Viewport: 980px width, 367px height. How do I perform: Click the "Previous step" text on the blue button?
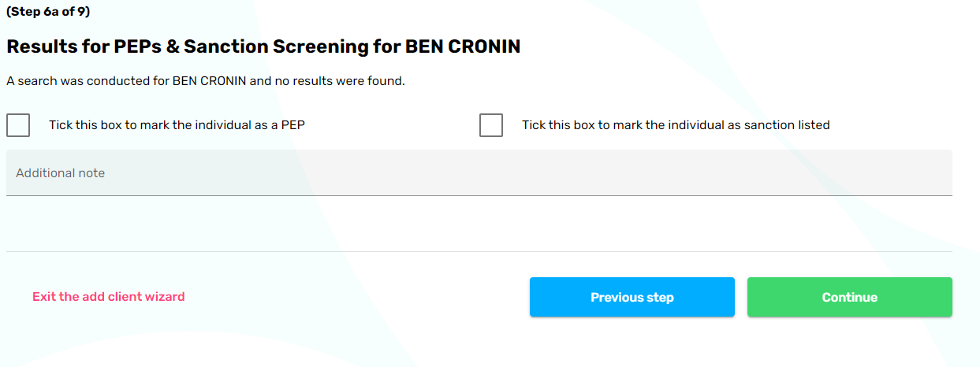click(x=632, y=298)
